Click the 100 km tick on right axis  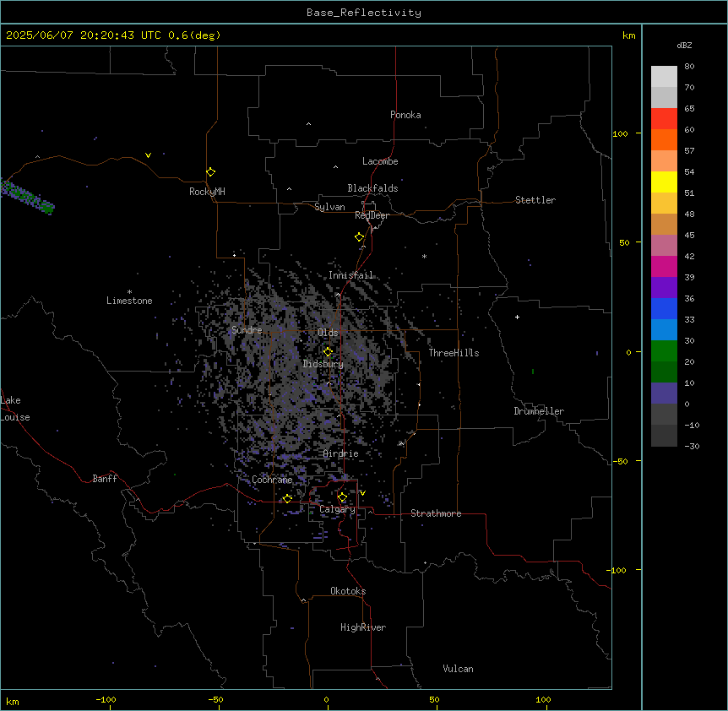coord(620,133)
